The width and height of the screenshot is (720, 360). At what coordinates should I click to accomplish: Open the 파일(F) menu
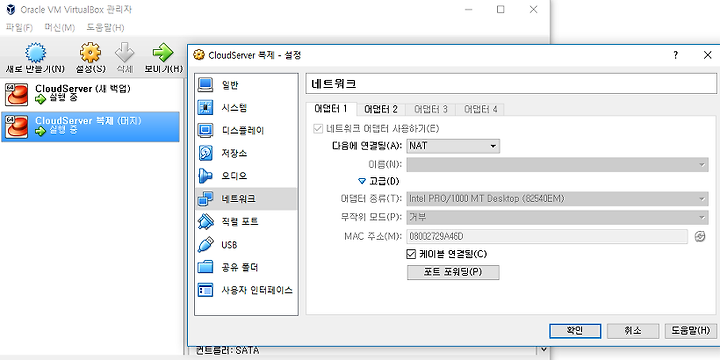(x=19, y=28)
